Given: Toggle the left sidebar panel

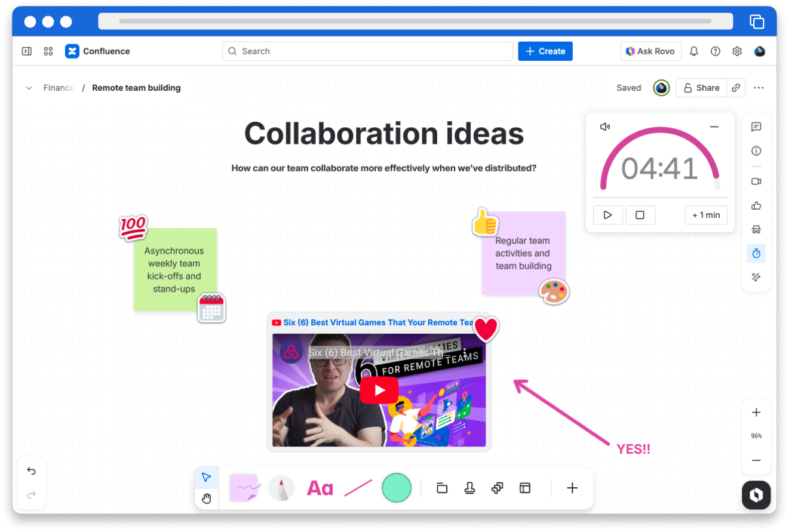Looking at the screenshot, I should [27, 51].
